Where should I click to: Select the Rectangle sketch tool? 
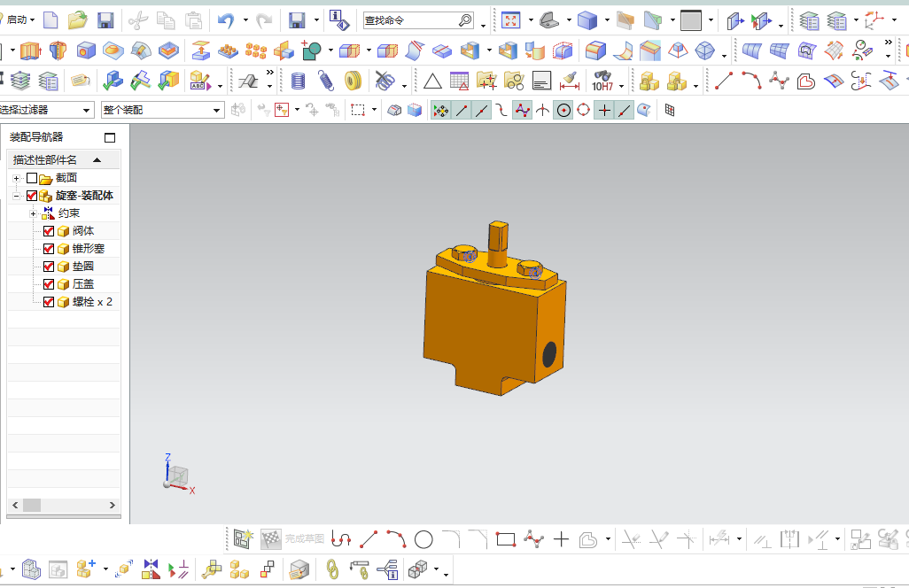click(x=506, y=540)
